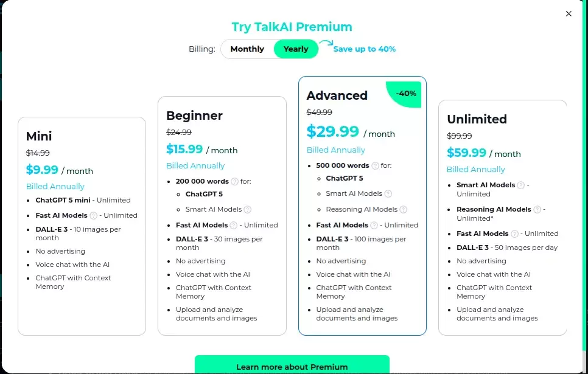
Task: Click help icon next to Advanced Fast AI Models
Action: [374, 225]
